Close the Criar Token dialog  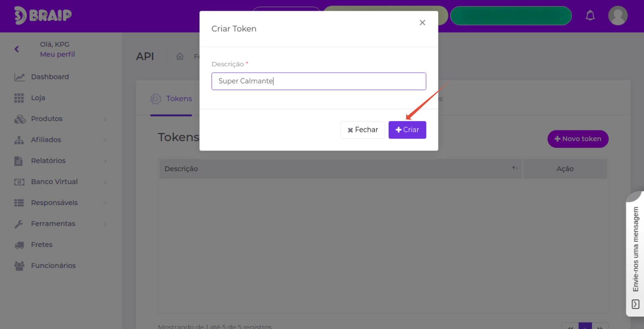[x=422, y=23]
